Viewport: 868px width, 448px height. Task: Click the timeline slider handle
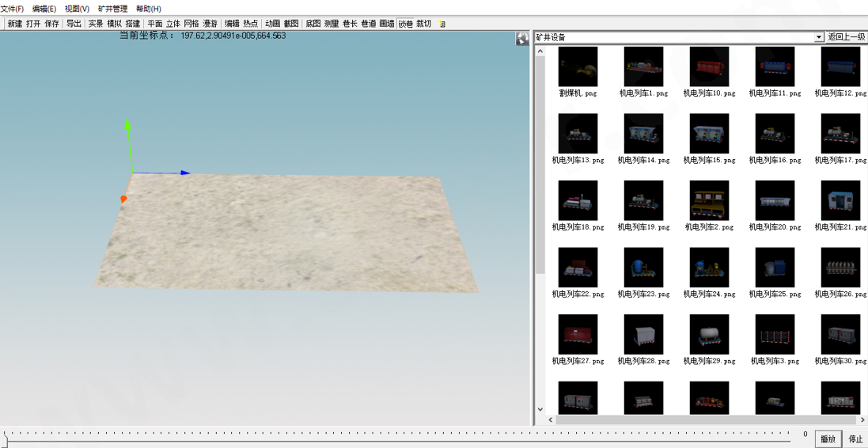(x=6, y=442)
